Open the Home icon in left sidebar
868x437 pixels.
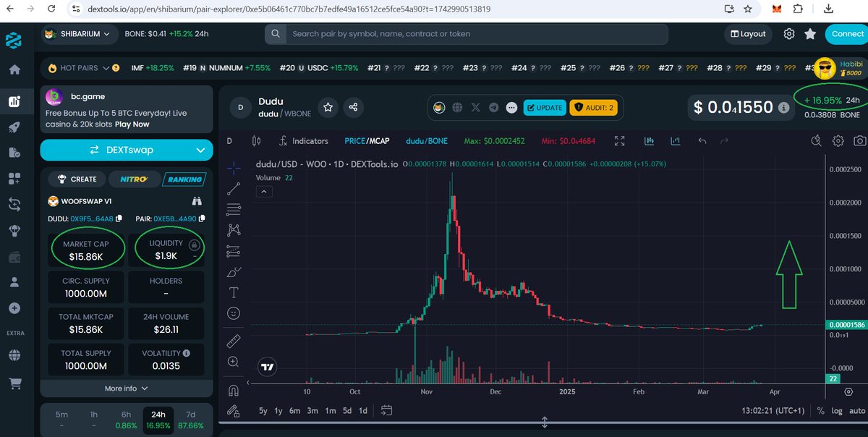(14, 70)
